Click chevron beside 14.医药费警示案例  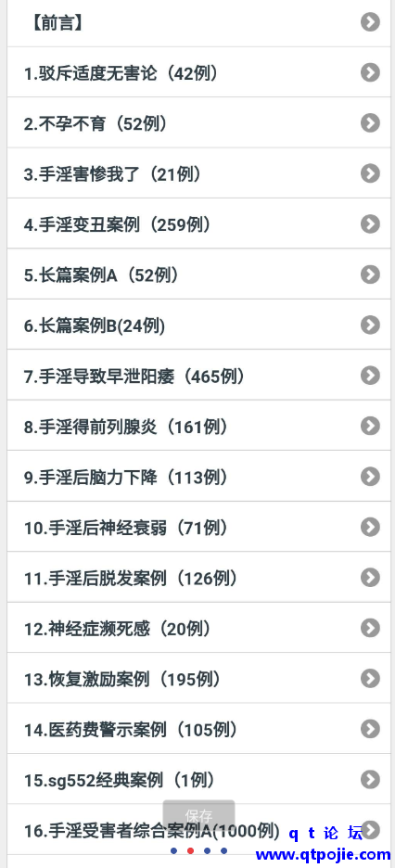click(370, 729)
